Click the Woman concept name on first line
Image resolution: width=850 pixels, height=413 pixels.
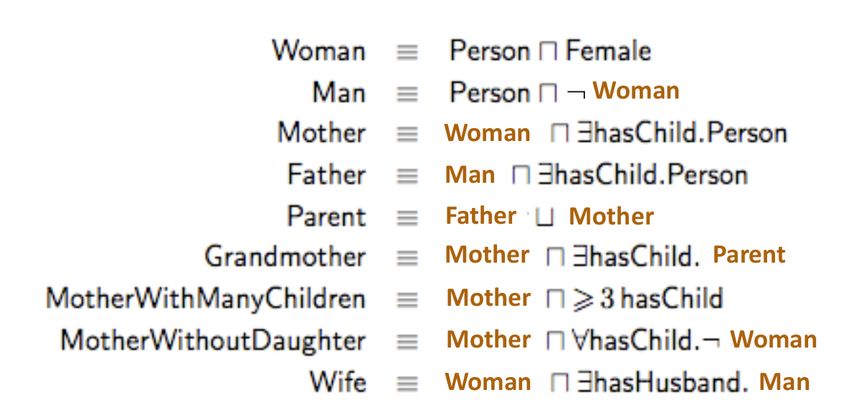coord(319,51)
